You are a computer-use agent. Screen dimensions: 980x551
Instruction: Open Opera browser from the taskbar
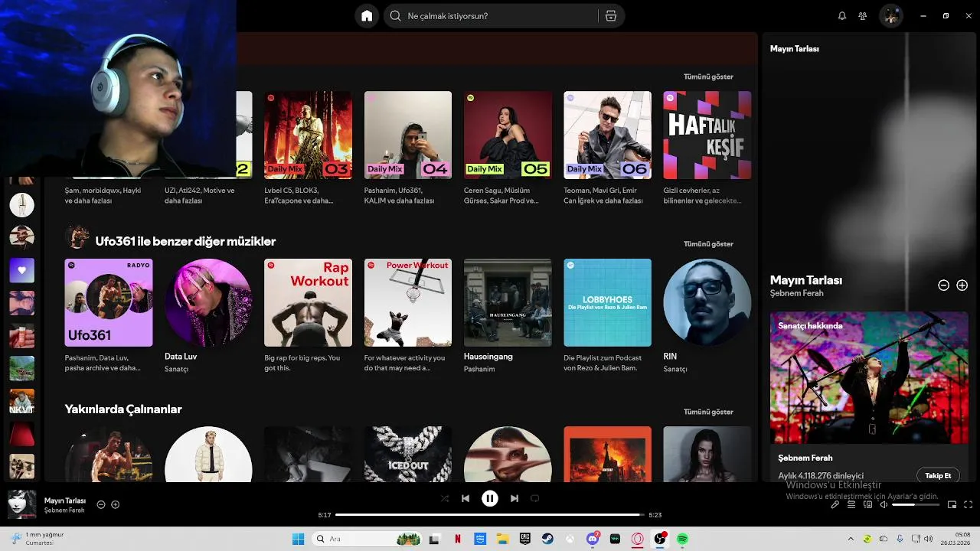click(x=637, y=539)
